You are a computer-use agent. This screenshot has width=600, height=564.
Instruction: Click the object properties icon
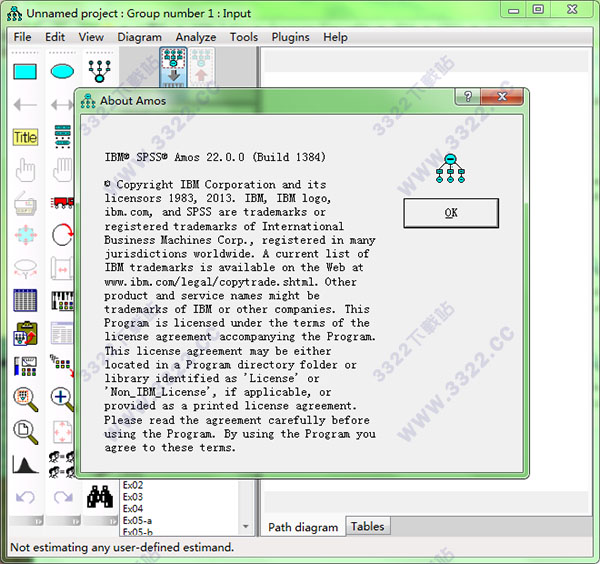[x=25, y=366]
